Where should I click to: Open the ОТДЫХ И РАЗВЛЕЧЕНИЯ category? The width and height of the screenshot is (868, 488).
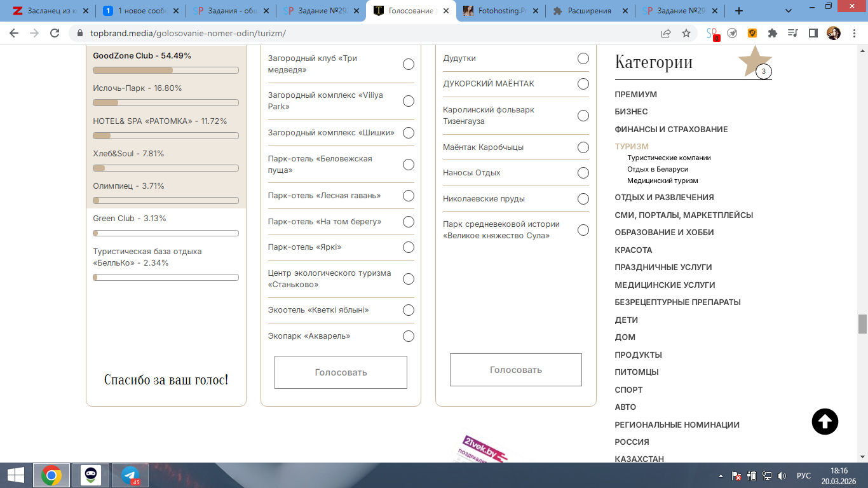[x=664, y=198]
